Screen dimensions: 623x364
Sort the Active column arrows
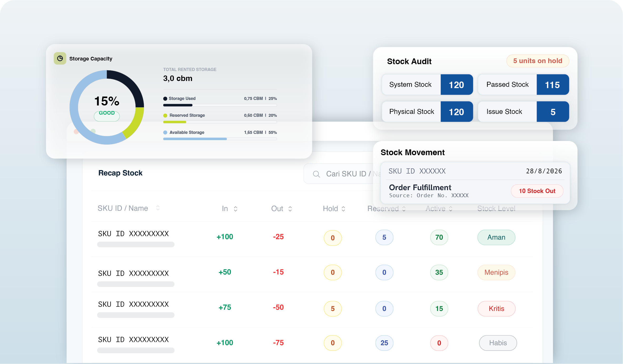451,209
